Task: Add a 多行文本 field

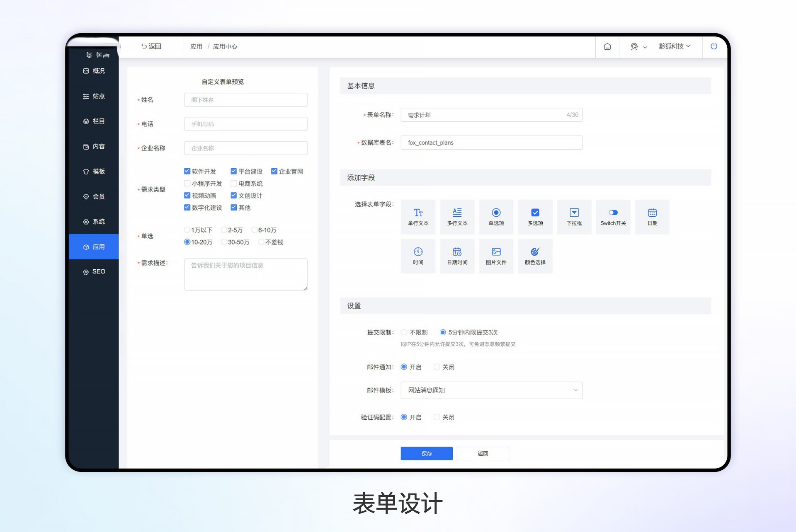Action: [x=457, y=217]
